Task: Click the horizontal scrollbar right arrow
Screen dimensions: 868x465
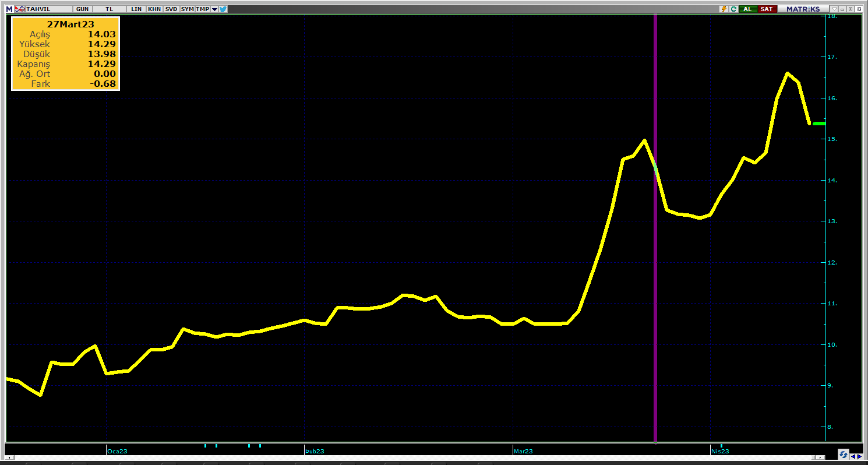Action: pyautogui.click(x=820, y=457)
